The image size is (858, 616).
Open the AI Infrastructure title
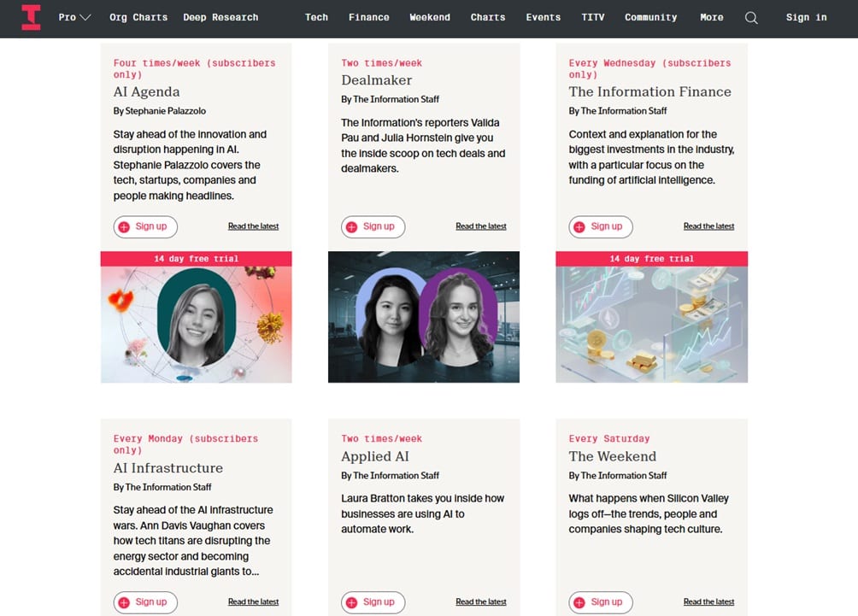coord(168,467)
